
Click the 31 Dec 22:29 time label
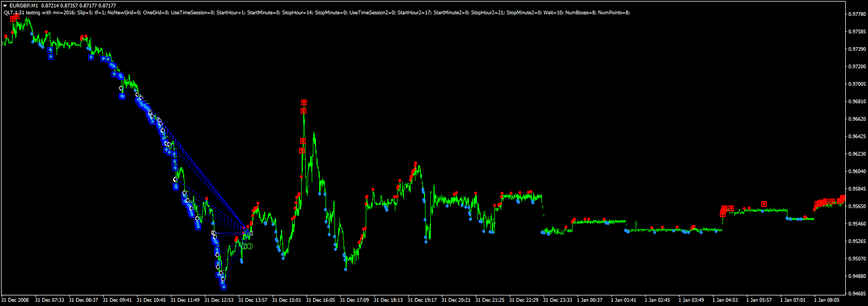(524, 300)
